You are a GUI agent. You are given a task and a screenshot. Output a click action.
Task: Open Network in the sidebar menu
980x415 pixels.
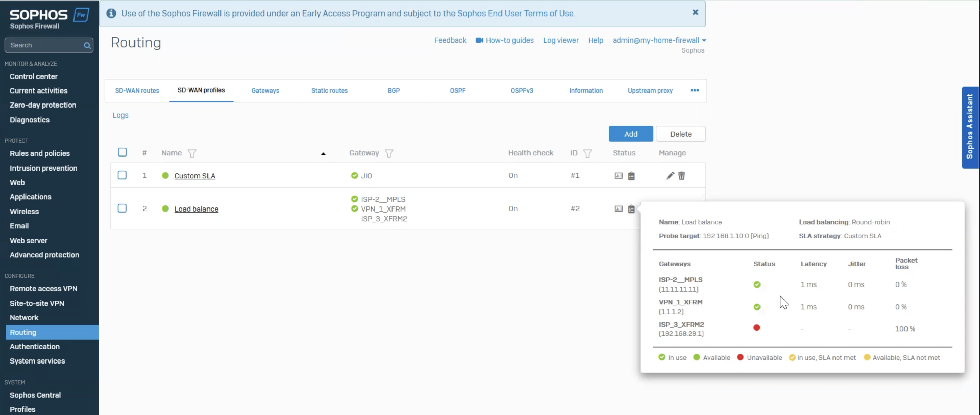tap(24, 317)
